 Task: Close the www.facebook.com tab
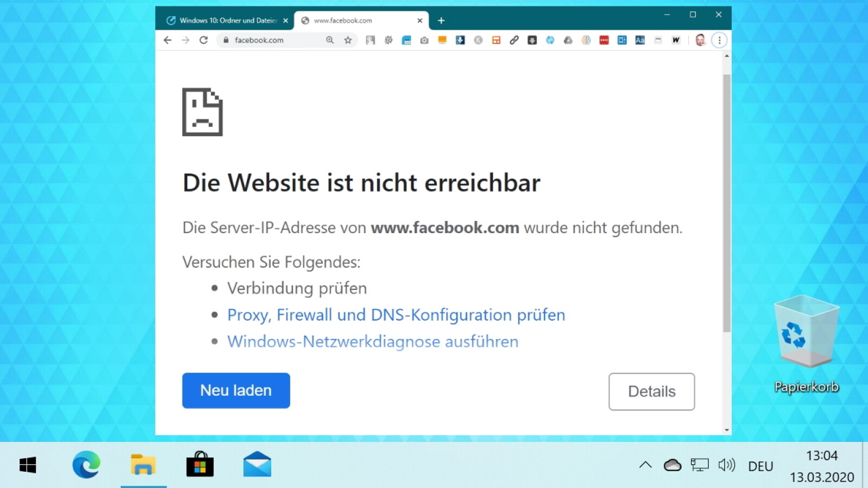419,21
